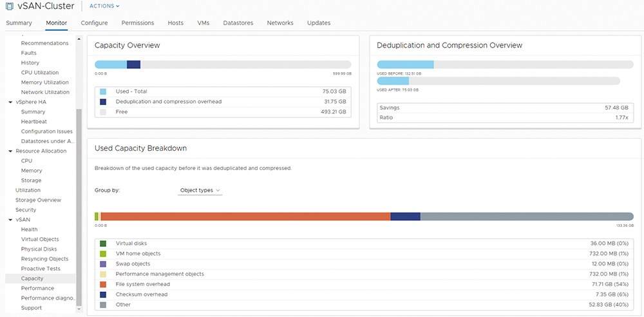
Task: Click the vSAN-Cluster icon in header
Action: click(x=9, y=6)
